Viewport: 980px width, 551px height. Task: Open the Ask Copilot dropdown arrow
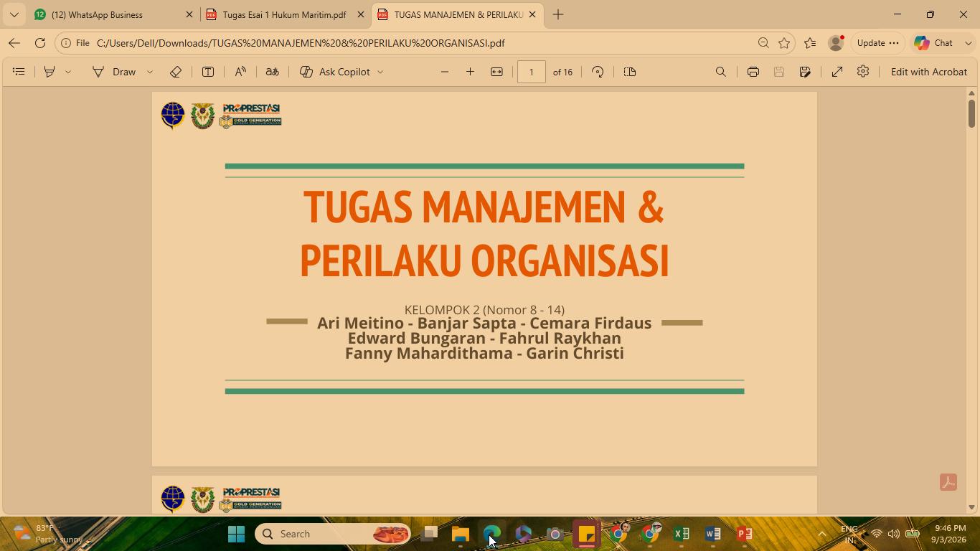pos(380,72)
